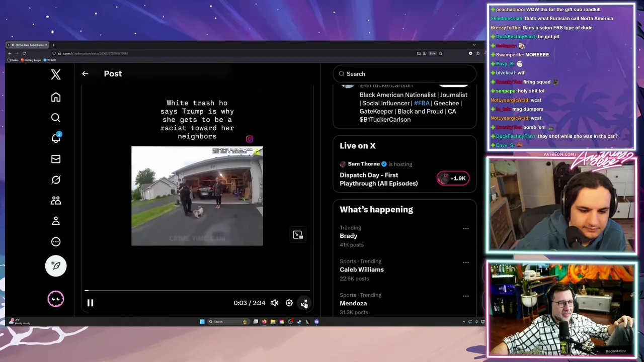Open more options for Brady trend
644x362 pixels.
[466, 229]
